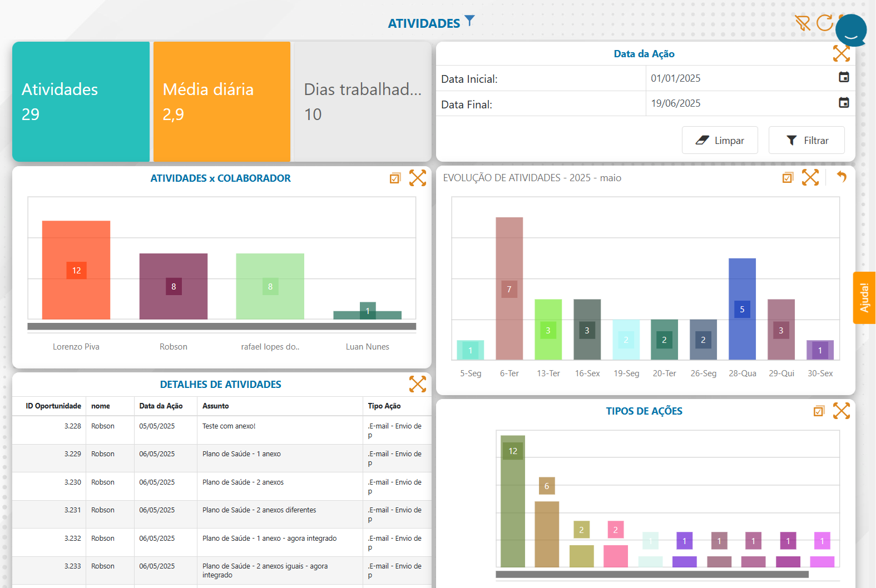876x588 pixels.
Task: Refresh the dashboard with reload icon
Action: coord(824,23)
